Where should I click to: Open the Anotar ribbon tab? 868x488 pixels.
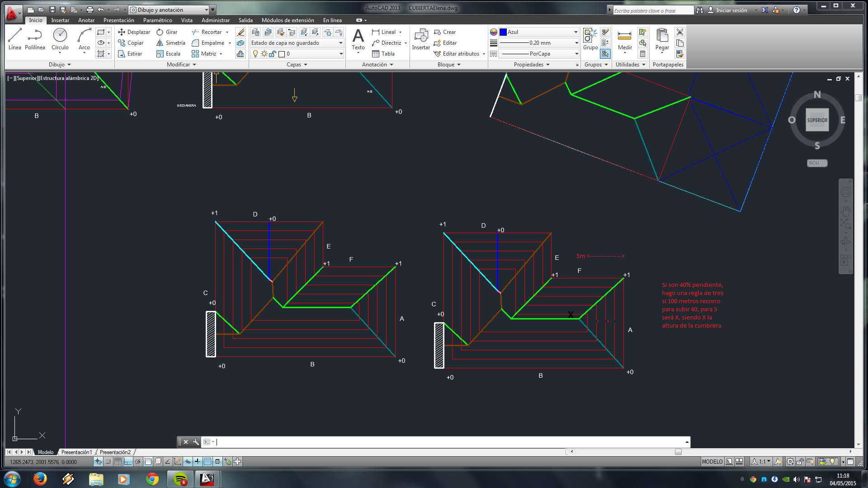(86, 20)
